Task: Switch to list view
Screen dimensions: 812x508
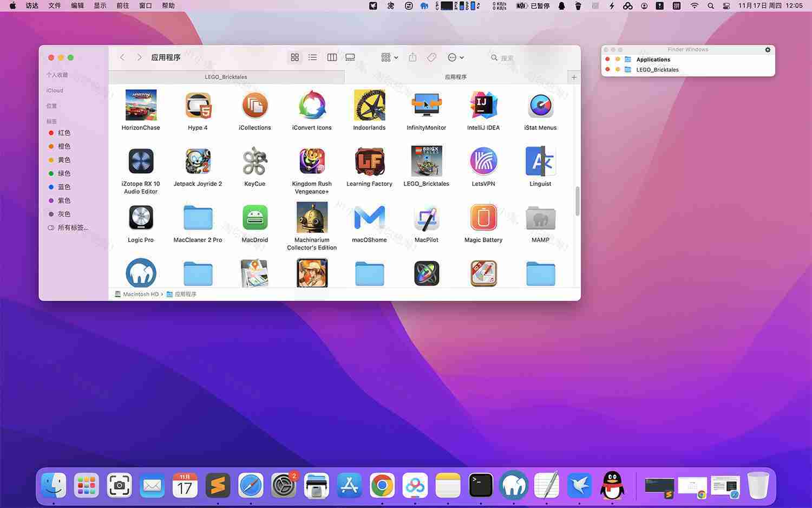Action: tap(312, 57)
